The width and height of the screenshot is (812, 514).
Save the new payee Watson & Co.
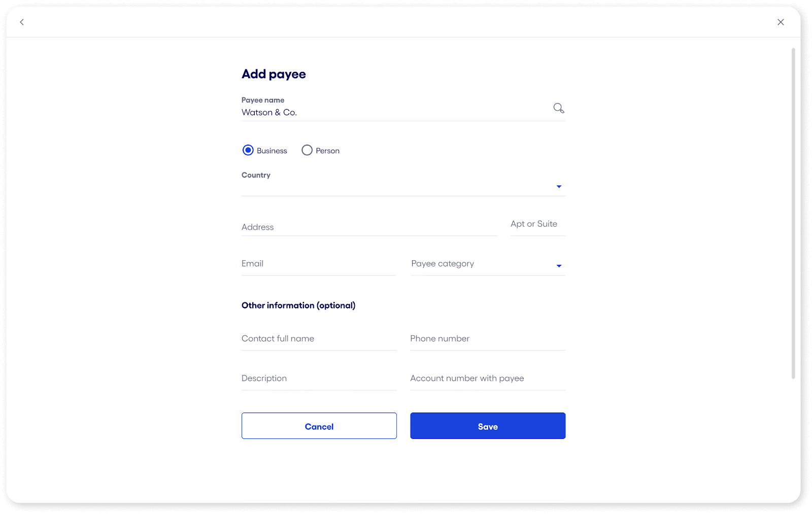(487, 426)
